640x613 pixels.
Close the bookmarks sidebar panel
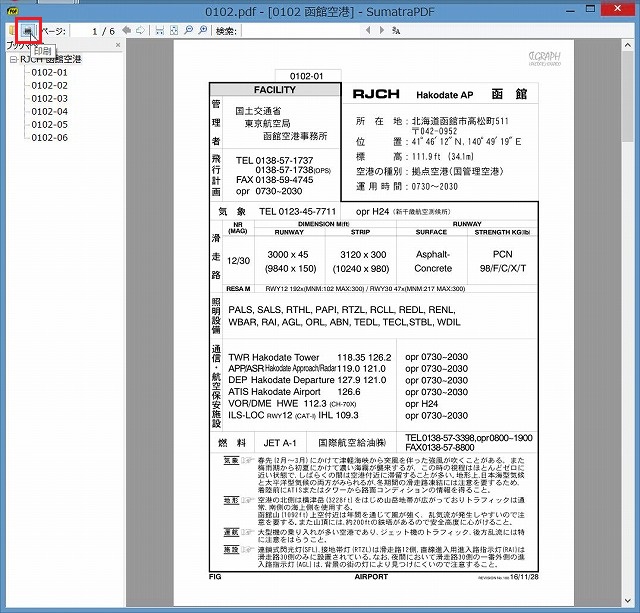118,45
